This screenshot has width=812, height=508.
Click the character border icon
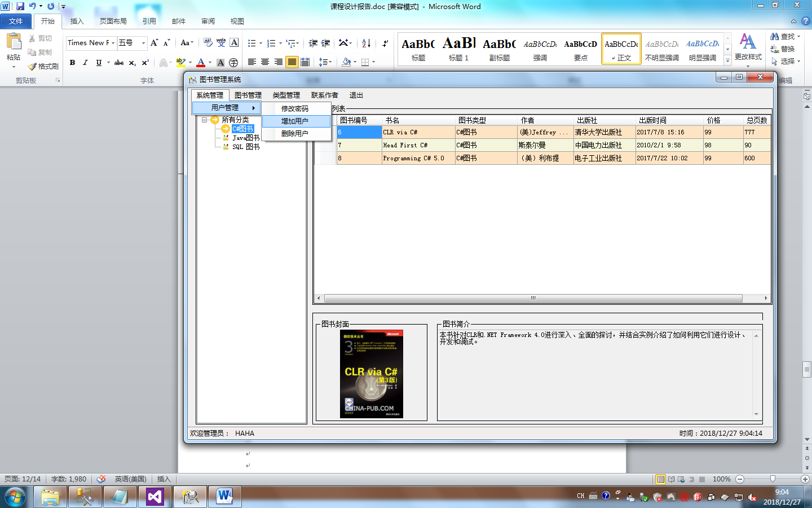coord(234,43)
